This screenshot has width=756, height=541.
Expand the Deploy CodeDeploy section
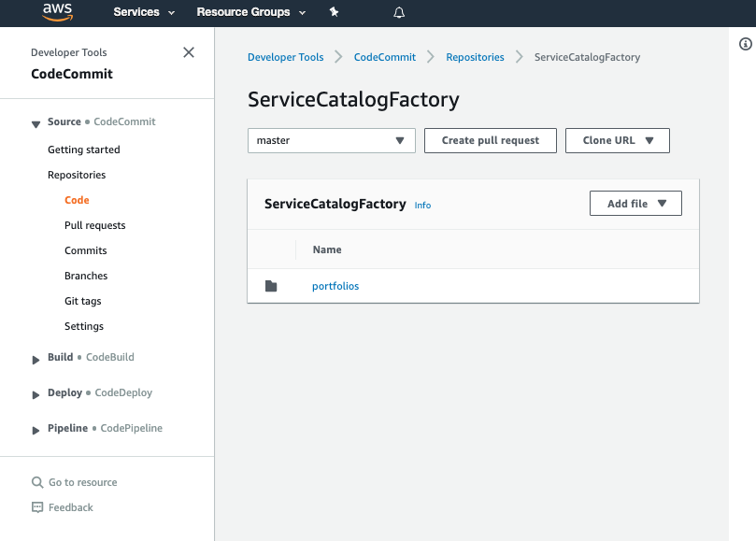(36, 395)
